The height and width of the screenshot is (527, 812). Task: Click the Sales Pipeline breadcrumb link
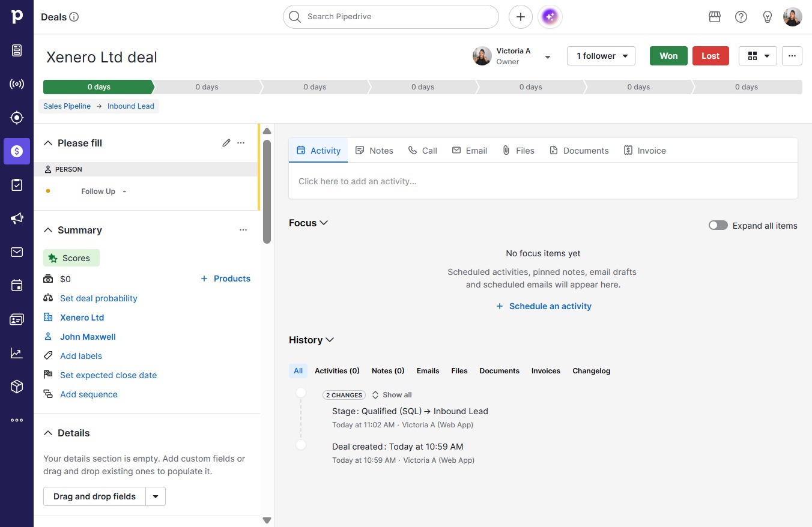[x=67, y=106]
